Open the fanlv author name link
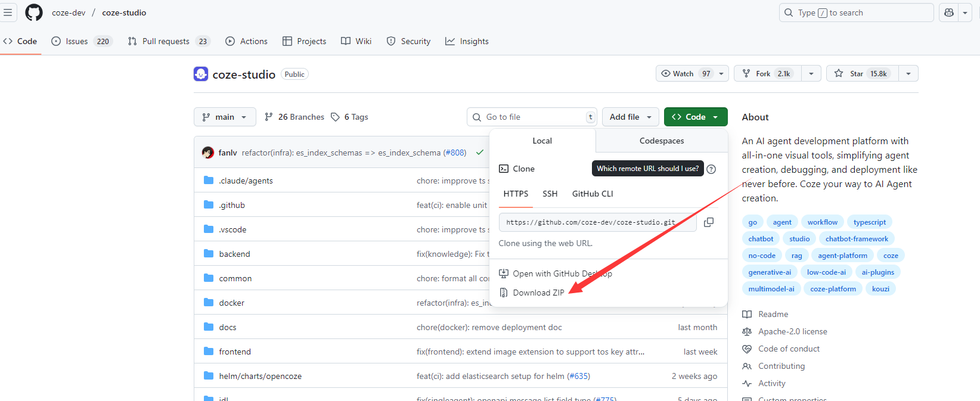 point(228,153)
